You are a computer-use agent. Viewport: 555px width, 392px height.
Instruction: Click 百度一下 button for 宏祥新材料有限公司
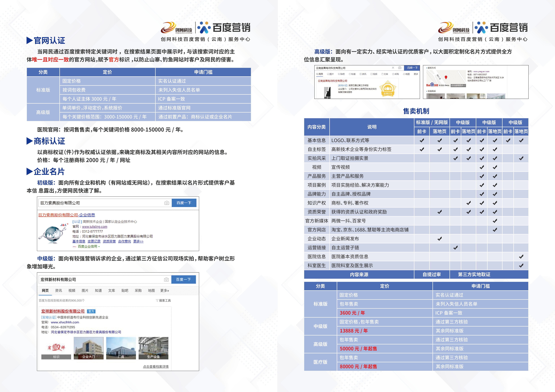pyautogui.click(x=183, y=279)
